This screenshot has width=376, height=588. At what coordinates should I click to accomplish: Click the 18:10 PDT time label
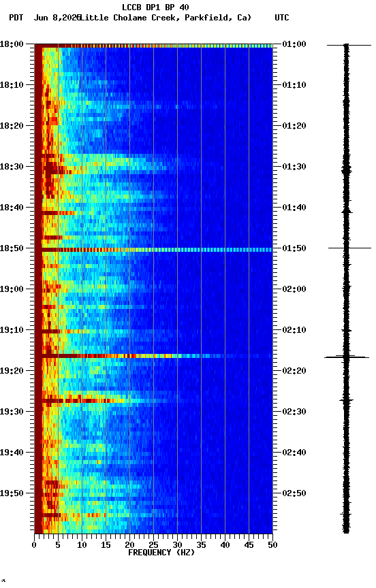coord(12,85)
